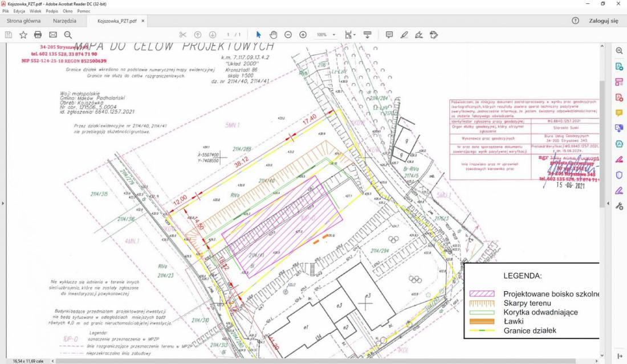The image size is (627, 364).
Task: Click 'Projektowane boisko szkolne' legend text
Action: [551, 294]
